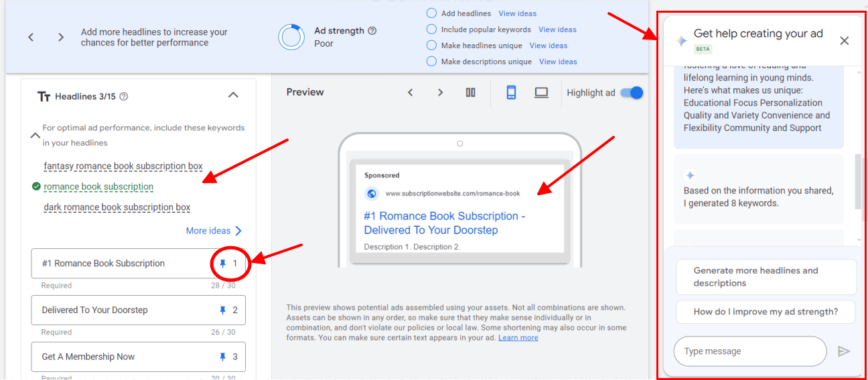868x380 pixels.
Task: Select the Include popular keywords radio
Action: click(x=431, y=29)
